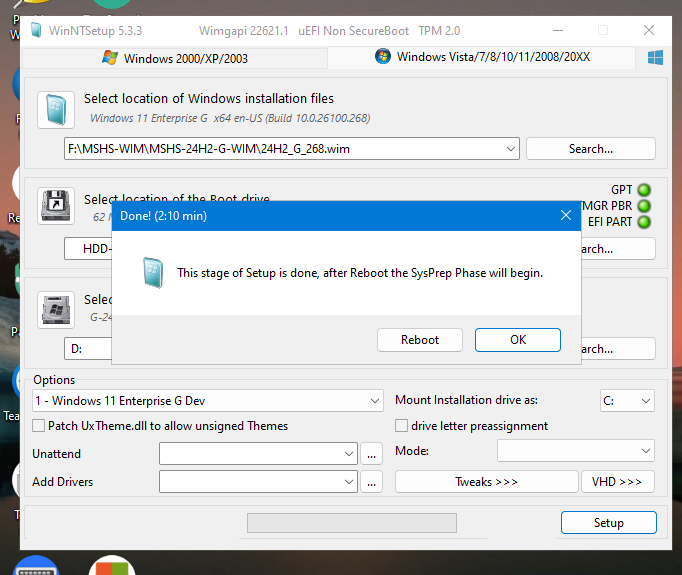Click the WinNTSetup title bar app icon
Image resolution: width=682 pixels, height=575 pixels.
(x=36, y=30)
